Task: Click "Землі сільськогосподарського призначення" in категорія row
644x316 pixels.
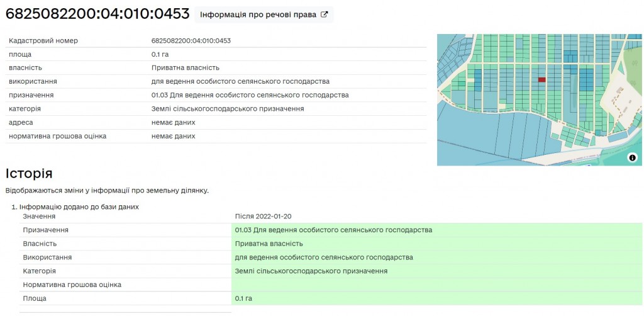Action: (228, 109)
